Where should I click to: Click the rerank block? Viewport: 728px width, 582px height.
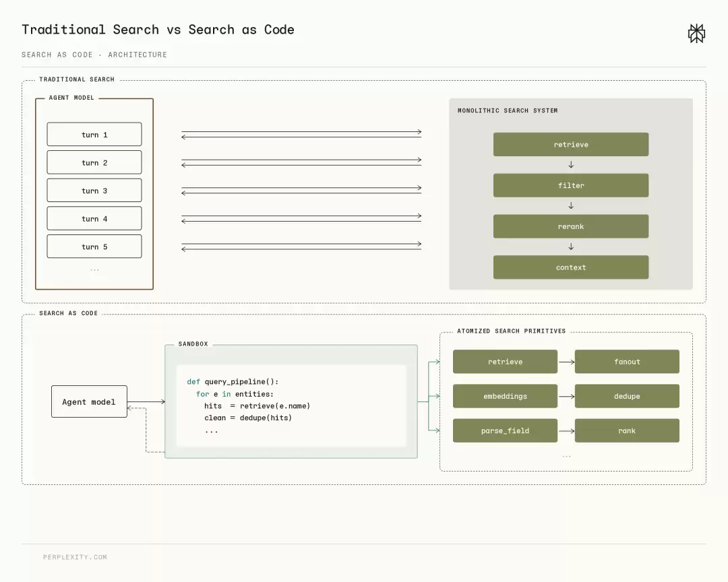571,226
